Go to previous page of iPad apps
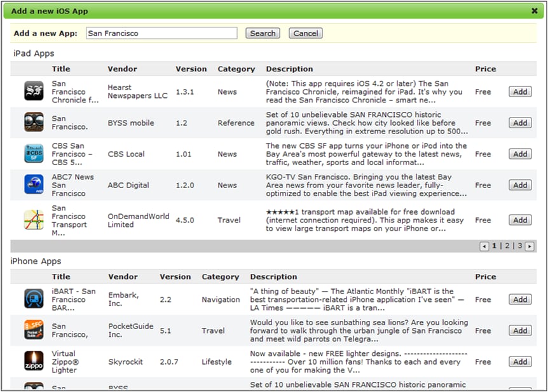This screenshot has width=548, height=392. pyautogui.click(x=484, y=247)
